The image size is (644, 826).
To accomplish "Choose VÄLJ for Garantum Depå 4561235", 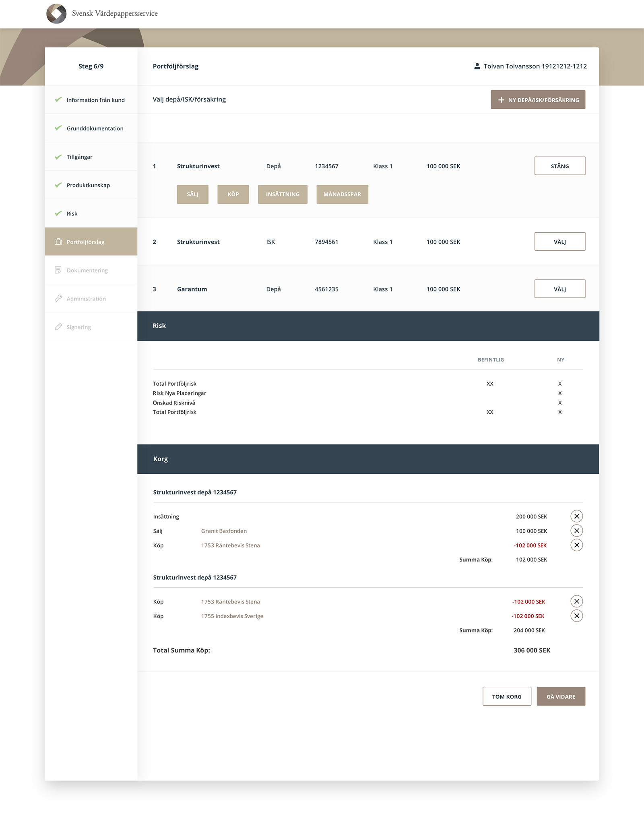I will [559, 289].
